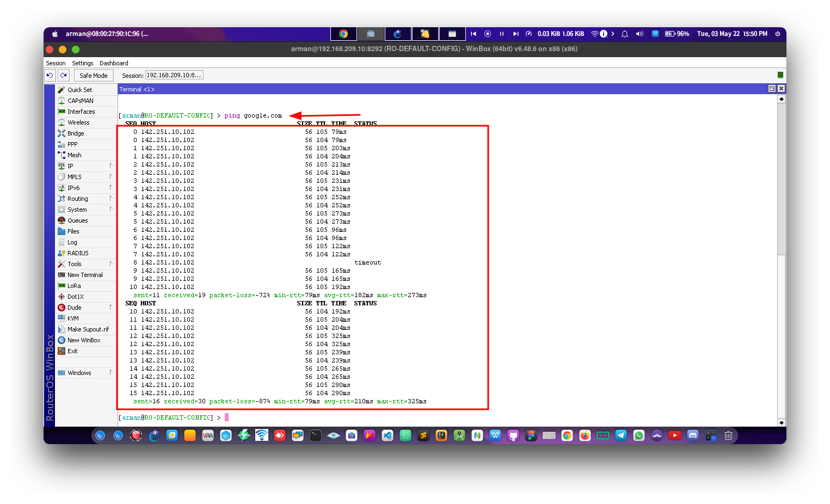Click the undo arrow in the toolbar

click(49, 75)
